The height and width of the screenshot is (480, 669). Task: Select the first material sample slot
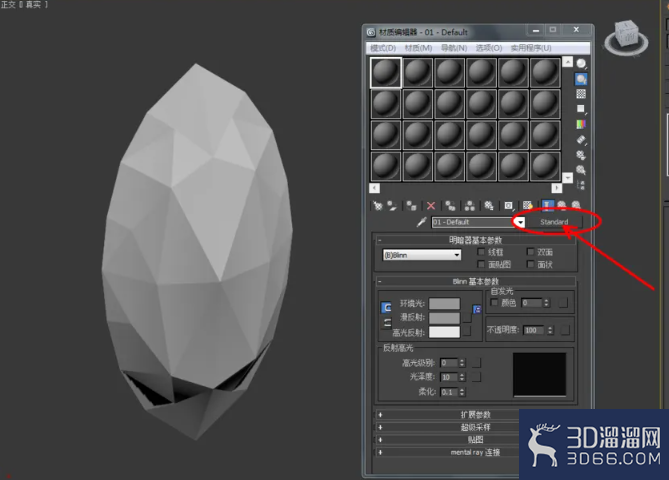click(386, 73)
